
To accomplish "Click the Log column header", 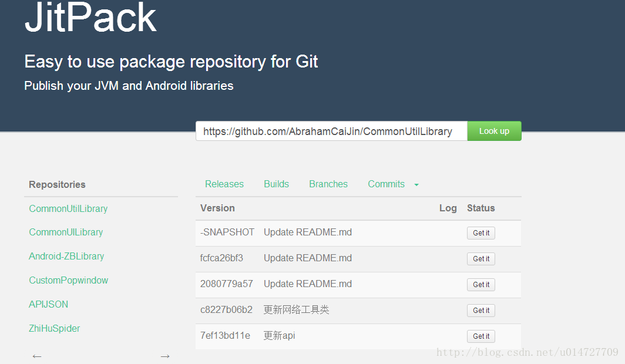I will pyautogui.click(x=448, y=208).
